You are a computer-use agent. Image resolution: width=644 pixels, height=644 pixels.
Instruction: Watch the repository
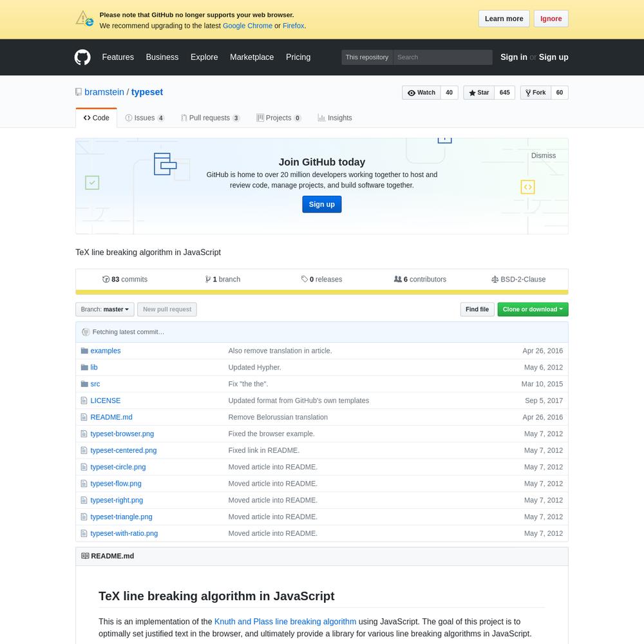tap(421, 92)
